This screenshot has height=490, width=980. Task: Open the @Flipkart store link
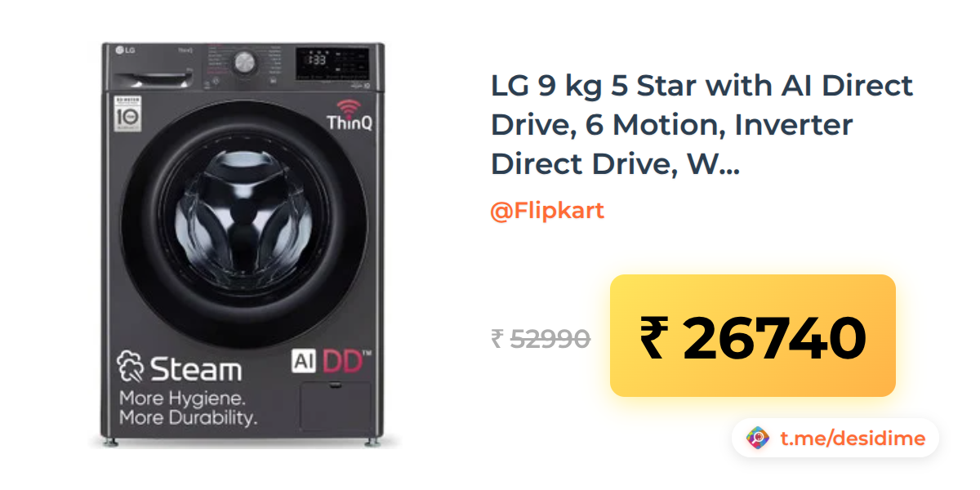[x=546, y=211]
